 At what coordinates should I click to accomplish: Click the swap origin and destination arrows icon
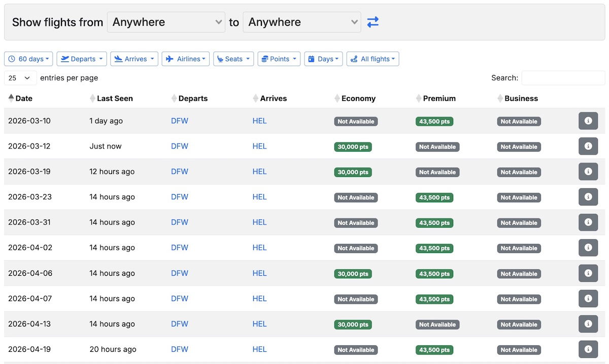[373, 22]
